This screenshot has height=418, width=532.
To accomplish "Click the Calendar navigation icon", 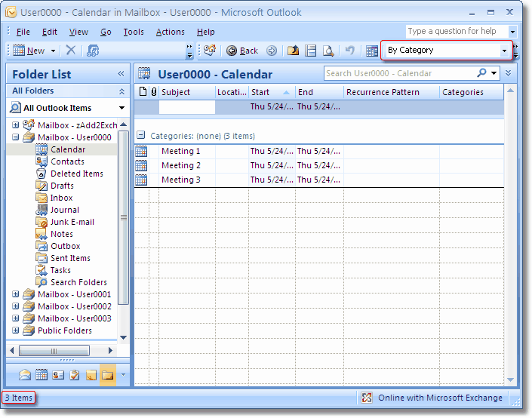I will [42, 375].
